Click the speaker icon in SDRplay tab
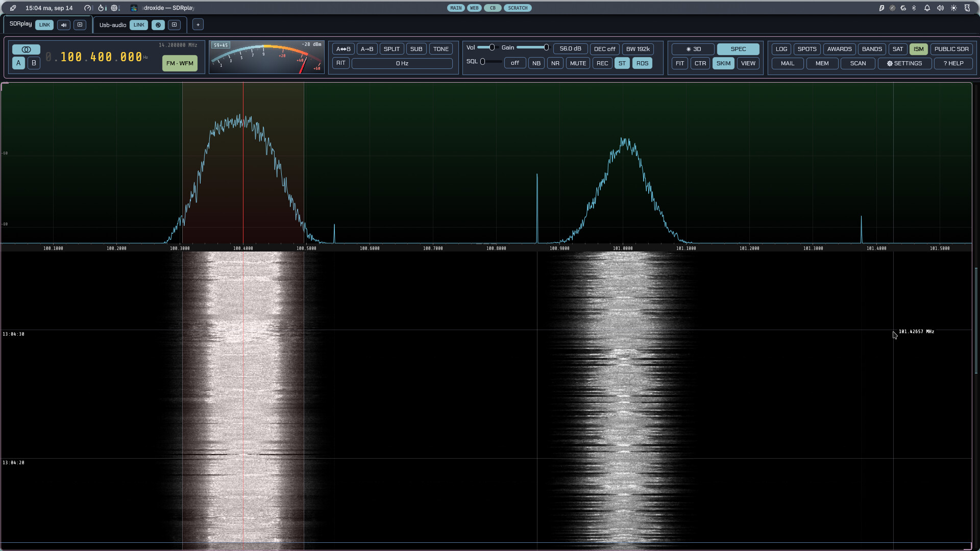Screen dimensions: 980x551 tap(64, 24)
